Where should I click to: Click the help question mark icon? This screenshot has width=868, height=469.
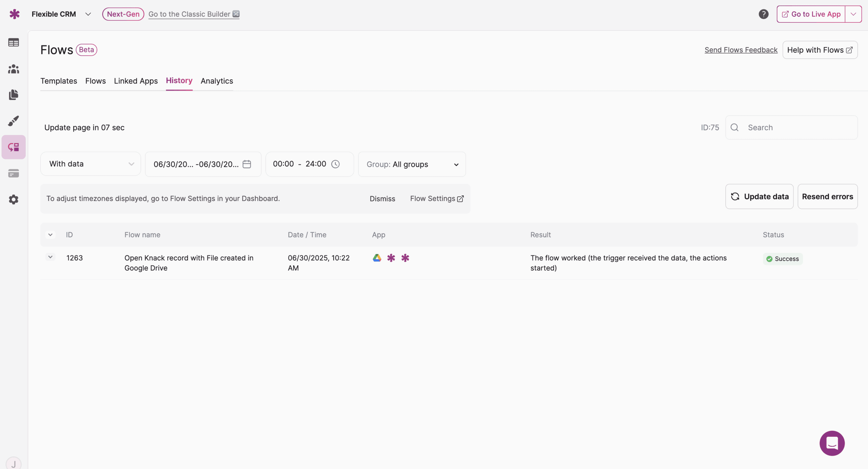763,14
